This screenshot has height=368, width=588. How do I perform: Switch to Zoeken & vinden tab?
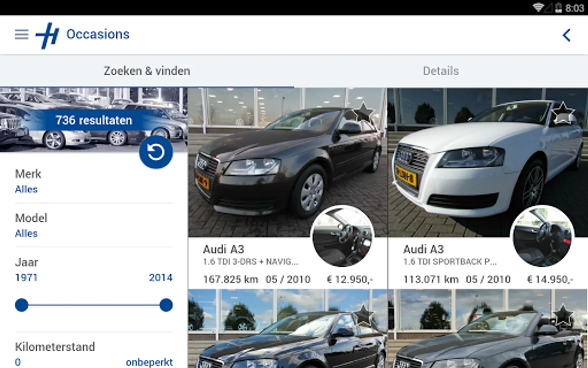(147, 71)
